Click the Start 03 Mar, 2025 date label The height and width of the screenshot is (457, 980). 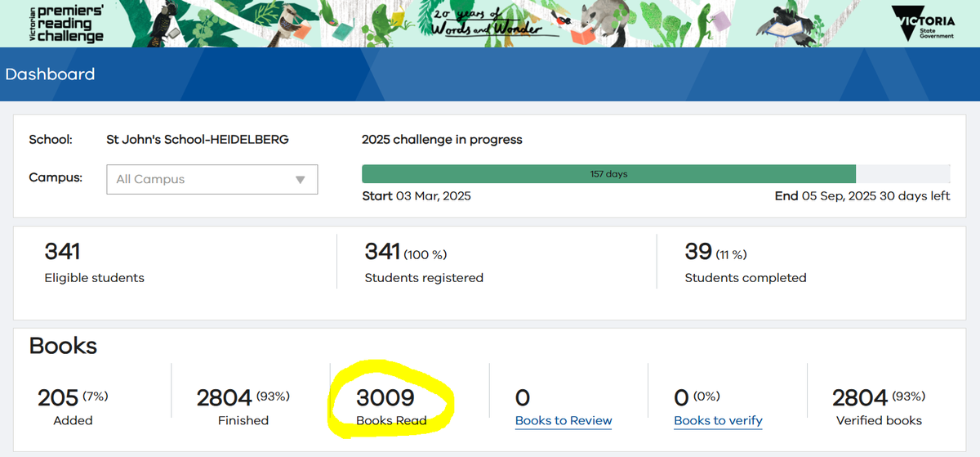pyautogui.click(x=416, y=196)
